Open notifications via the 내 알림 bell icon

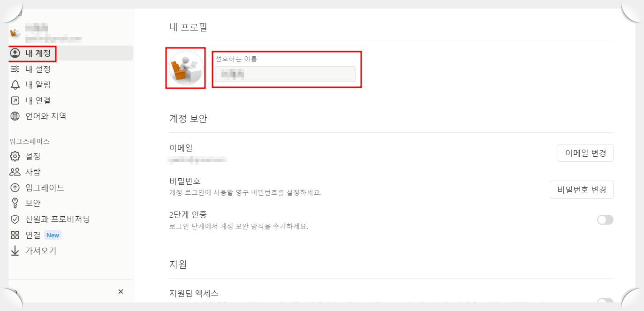16,84
